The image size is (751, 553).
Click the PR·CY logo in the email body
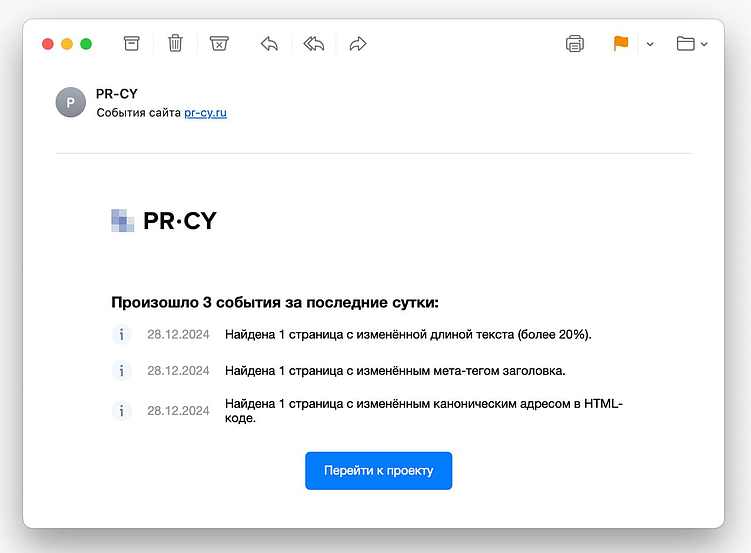(164, 221)
